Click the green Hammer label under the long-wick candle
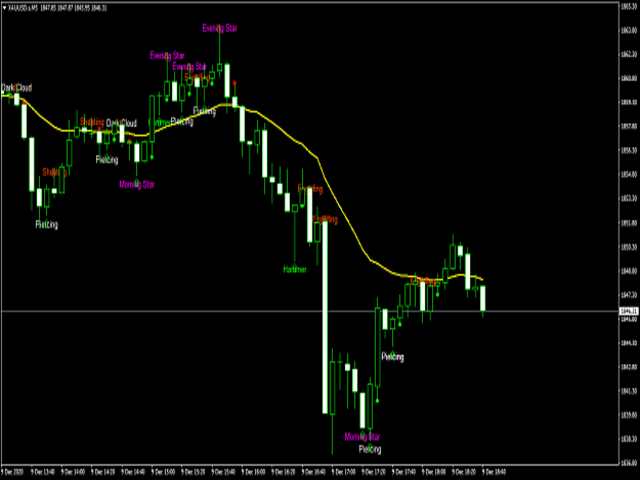640x480 pixels. coord(295,269)
